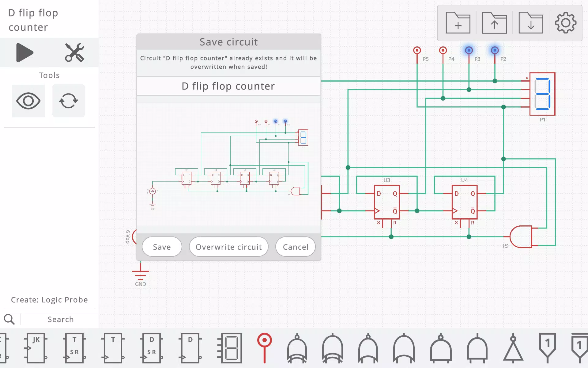Toggle the eye visibility tool
Image resolution: width=588 pixels, height=368 pixels.
(28, 101)
